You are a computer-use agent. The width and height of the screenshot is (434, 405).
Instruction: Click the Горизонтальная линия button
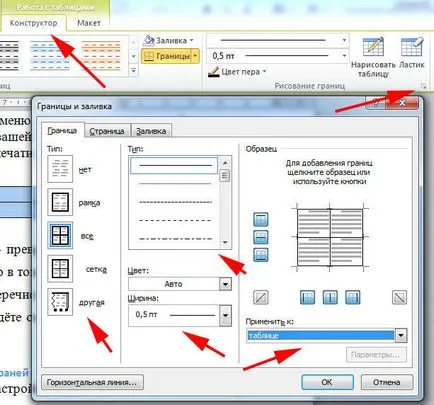pos(92,382)
